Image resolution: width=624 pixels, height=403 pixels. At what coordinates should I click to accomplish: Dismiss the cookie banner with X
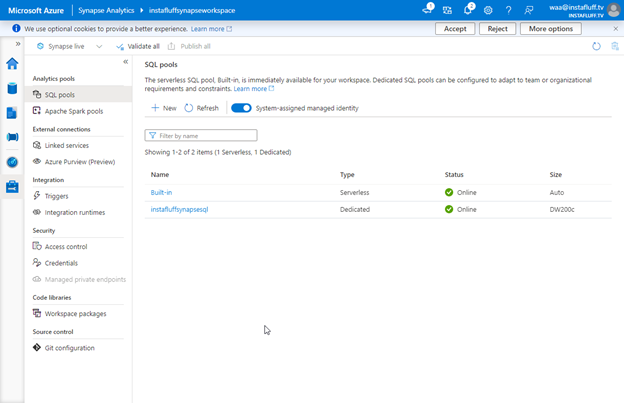(x=616, y=29)
